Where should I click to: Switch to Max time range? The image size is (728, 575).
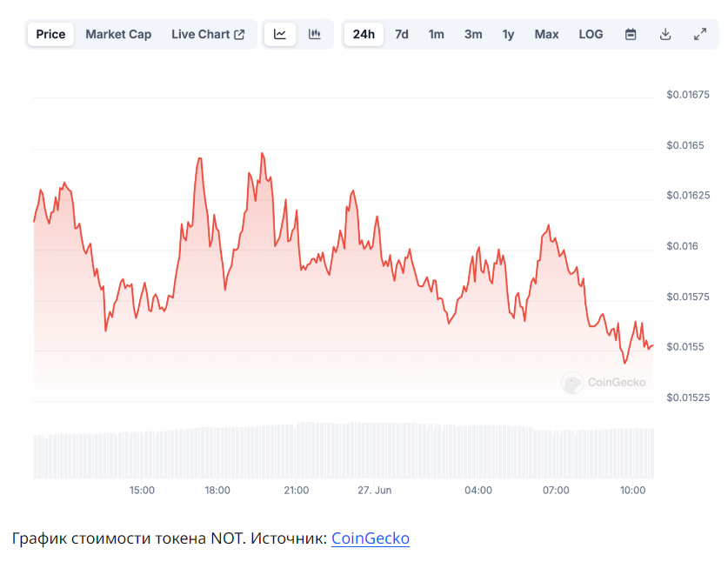pos(546,35)
